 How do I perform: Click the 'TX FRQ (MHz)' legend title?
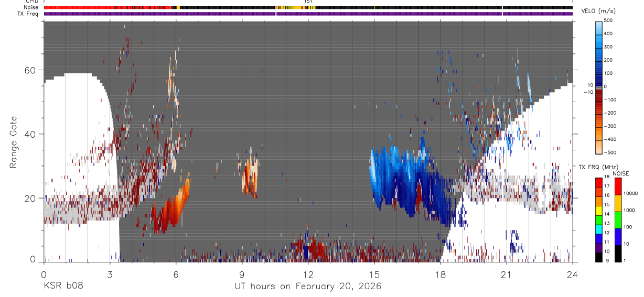coord(598,167)
